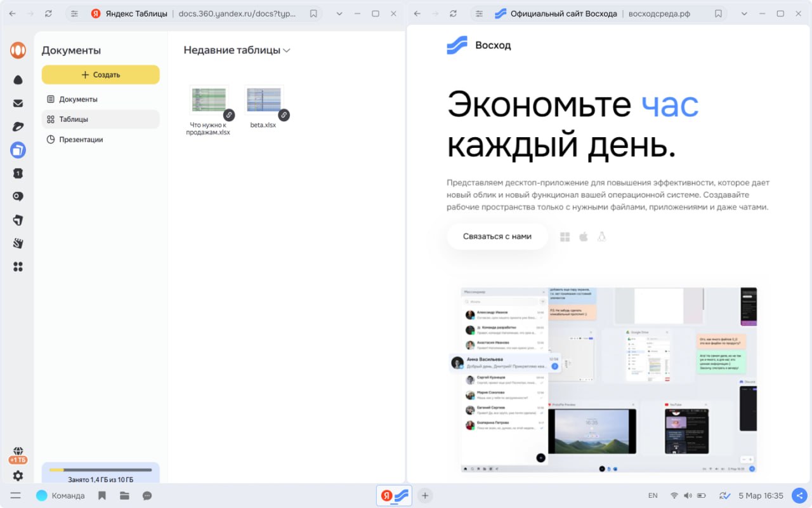Open the Calendar icon in the sidebar
Image resolution: width=812 pixels, height=508 pixels.
point(18,173)
